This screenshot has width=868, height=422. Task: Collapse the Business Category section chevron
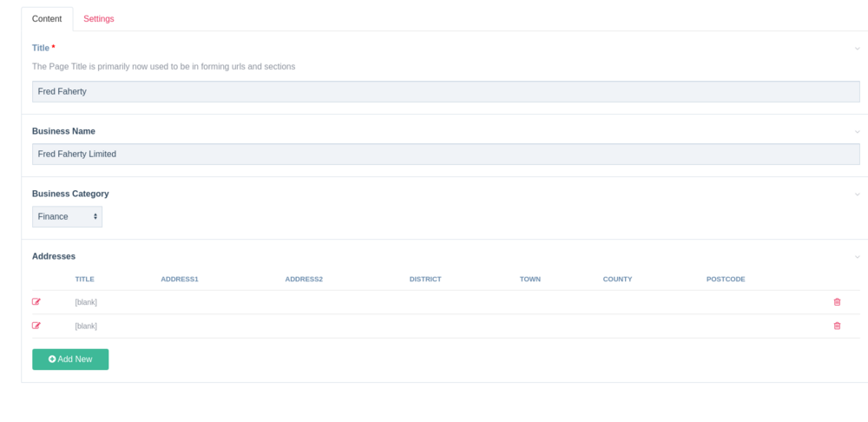click(x=858, y=195)
